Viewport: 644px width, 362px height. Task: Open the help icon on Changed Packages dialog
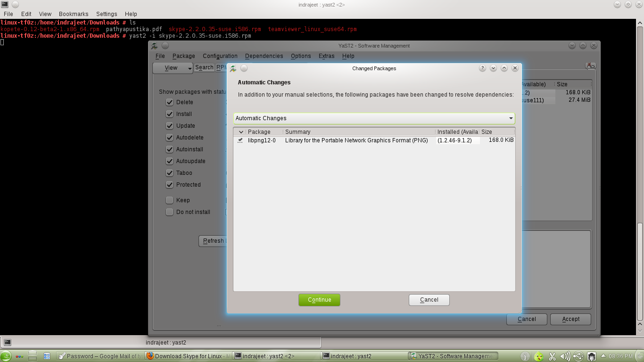coord(482,68)
